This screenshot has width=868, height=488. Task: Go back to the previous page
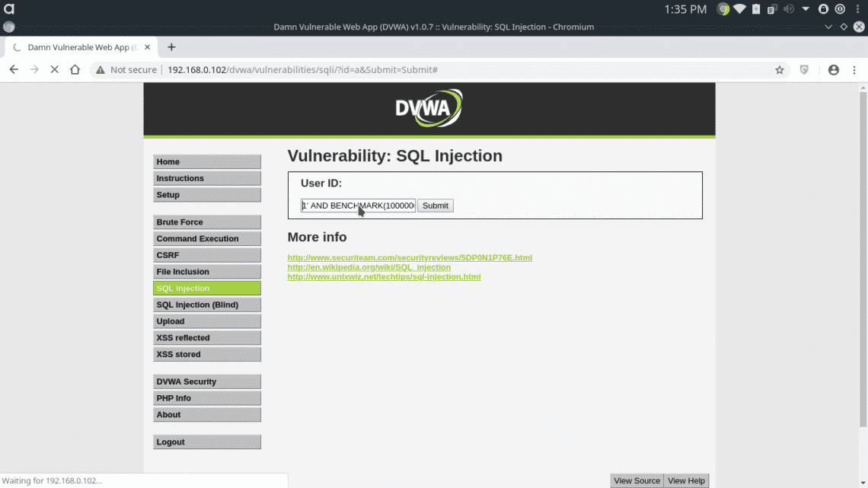(14, 70)
